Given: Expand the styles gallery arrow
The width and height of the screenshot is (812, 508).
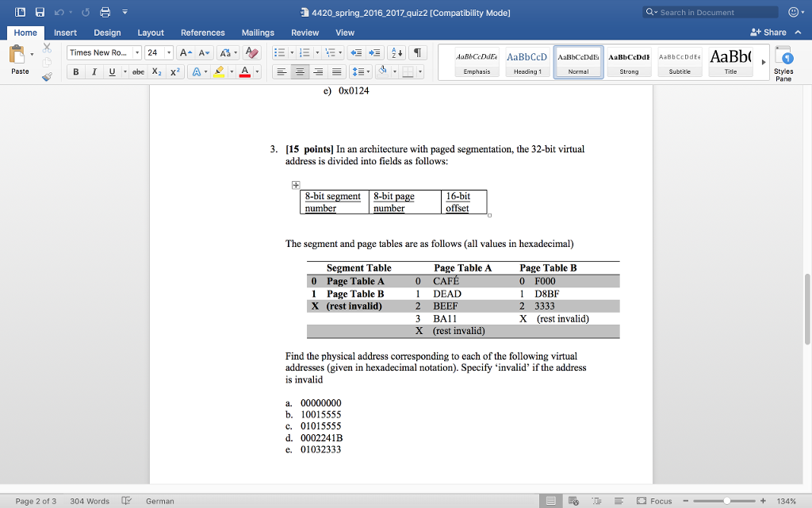Looking at the screenshot, I should click(x=764, y=62).
